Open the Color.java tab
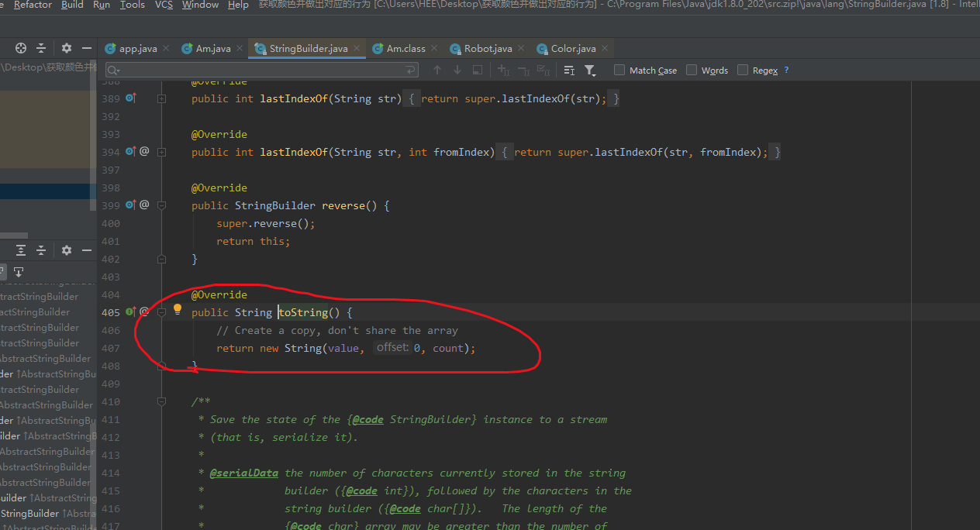 pos(574,48)
